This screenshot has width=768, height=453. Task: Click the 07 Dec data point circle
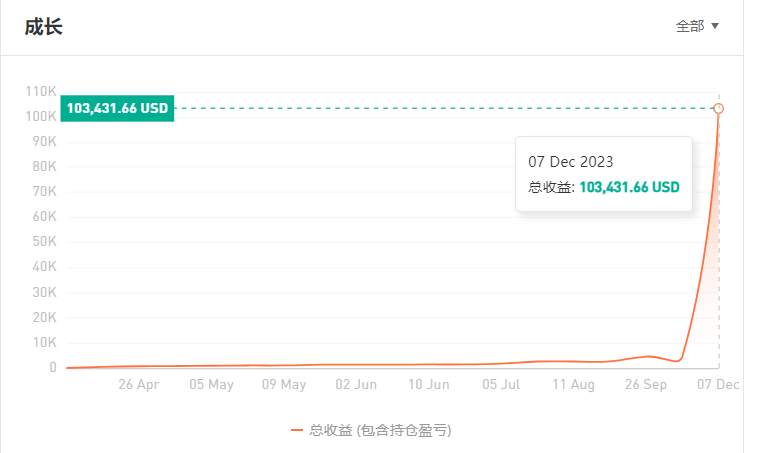click(x=719, y=109)
